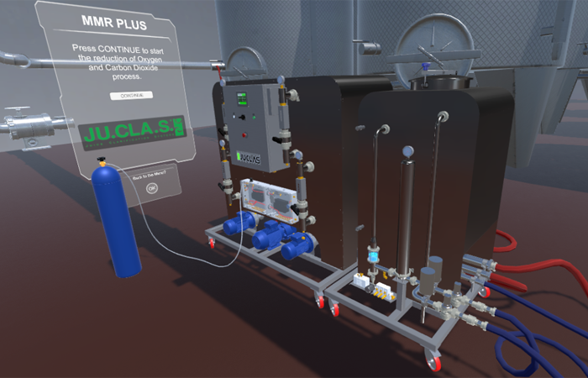Select the blue gas cylinder body
588x378 pixels.
pyautogui.click(x=117, y=222)
